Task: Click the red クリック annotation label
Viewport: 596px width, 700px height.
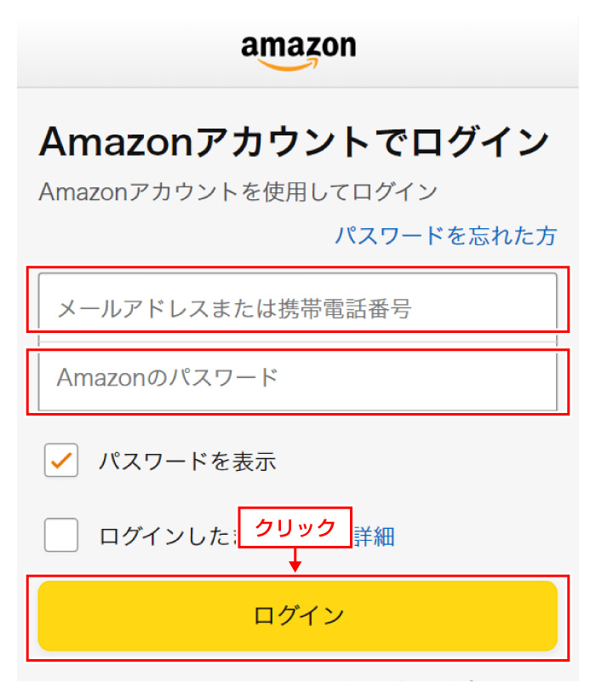Action: (x=295, y=527)
